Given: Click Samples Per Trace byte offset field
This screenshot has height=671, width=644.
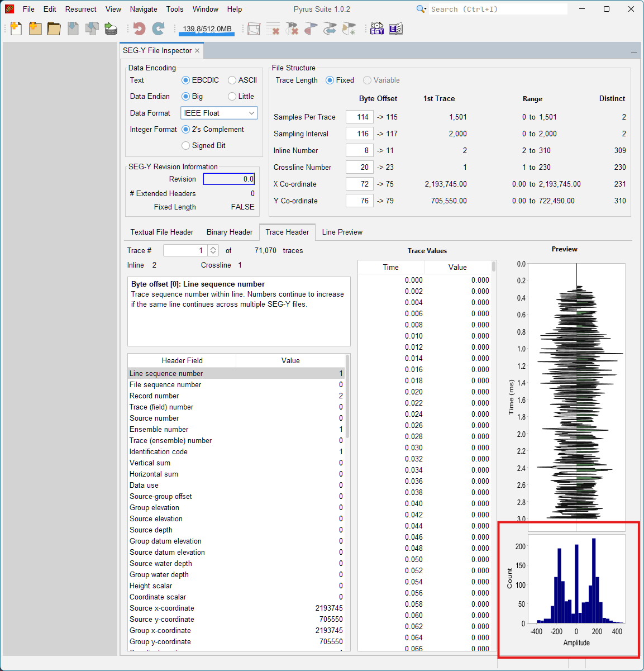Looking at the screenshot, I should tap(360, 117).
